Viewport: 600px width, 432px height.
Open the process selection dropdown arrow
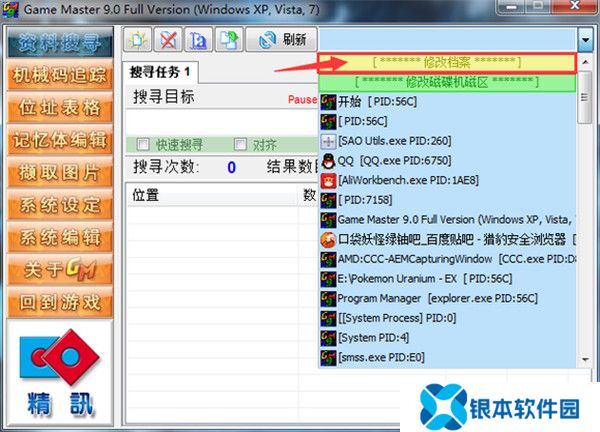[585, 39]
